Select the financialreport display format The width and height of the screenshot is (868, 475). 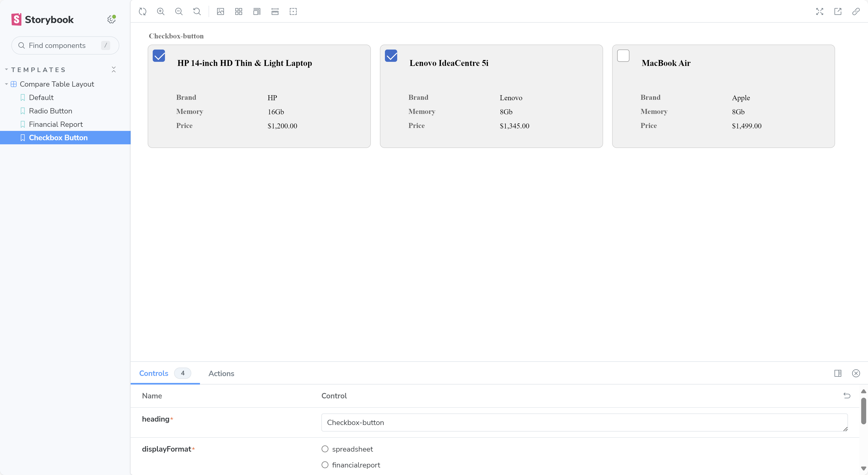[325, 465]
